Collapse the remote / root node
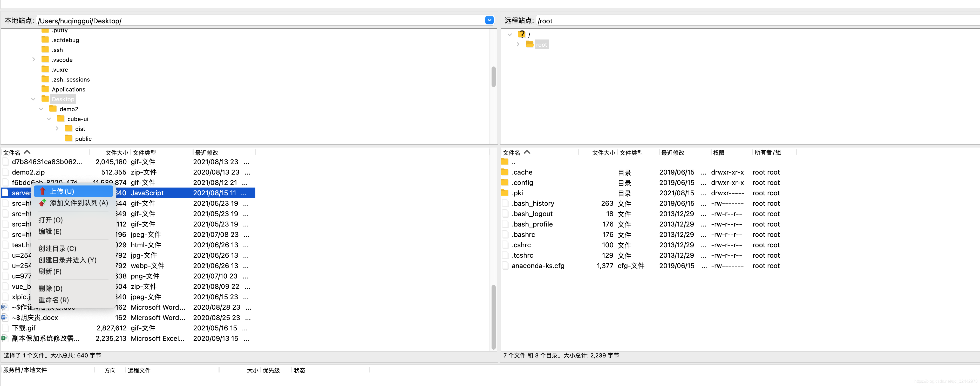The width and height of the screenshot is (980, 386). pos(510,35)
